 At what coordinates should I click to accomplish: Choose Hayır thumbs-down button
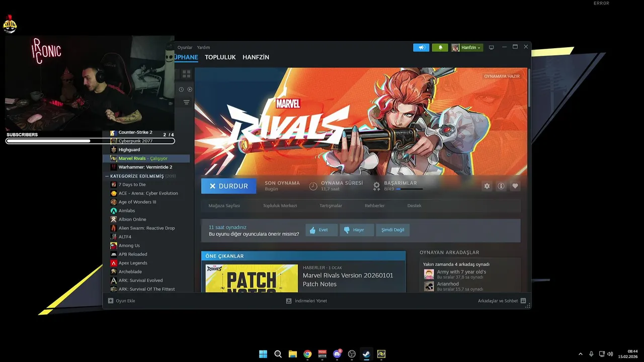click(357, 230)
